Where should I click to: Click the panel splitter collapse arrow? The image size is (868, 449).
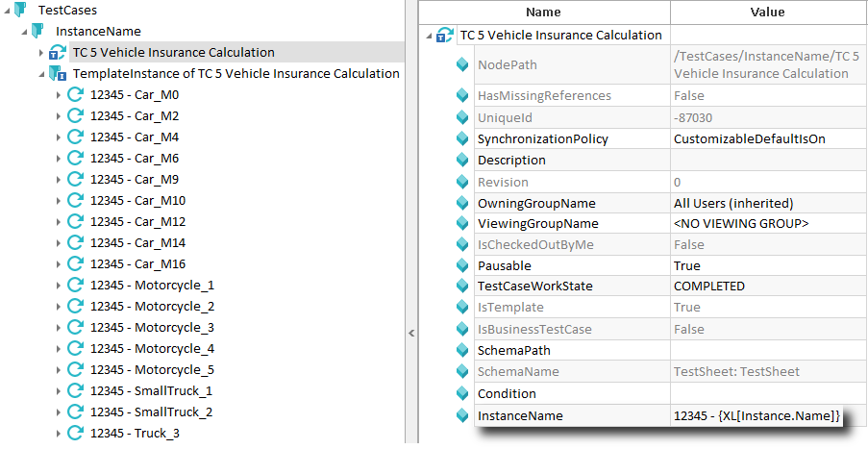click(x=411, y=333)
